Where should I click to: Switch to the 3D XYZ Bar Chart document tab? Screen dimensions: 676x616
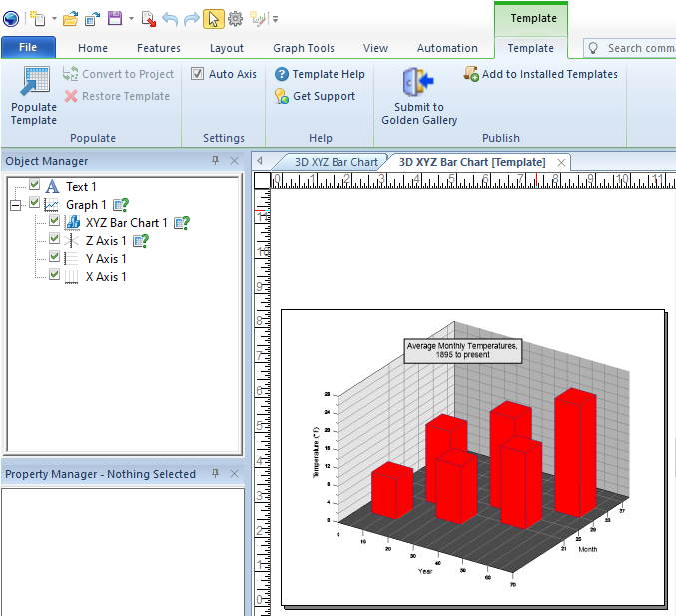pos(336,162)
